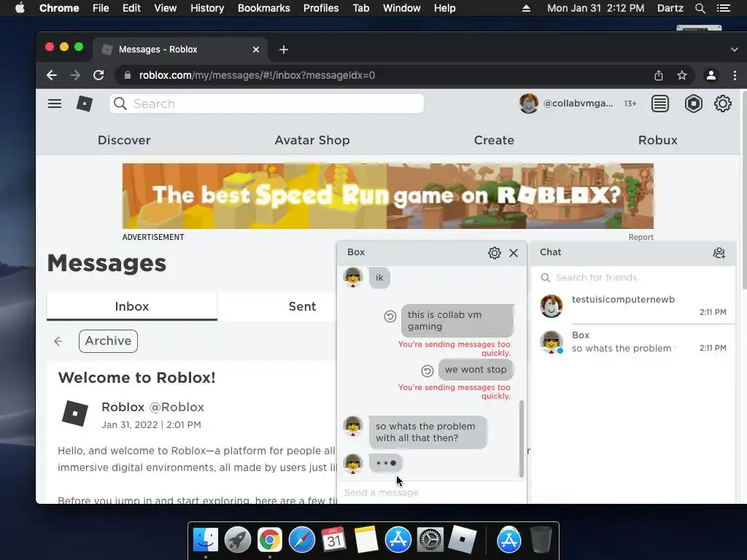The image size is (747, 560).
Task: Open Notes from the dock
Action: pyautogui.click(x=366, y=540)
